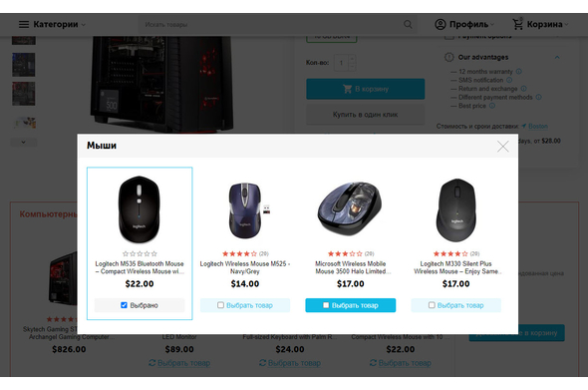This screenshot has width=588, height=390.
Task: Open the Logitech M535 mouse product image
Action: (140, 208)
